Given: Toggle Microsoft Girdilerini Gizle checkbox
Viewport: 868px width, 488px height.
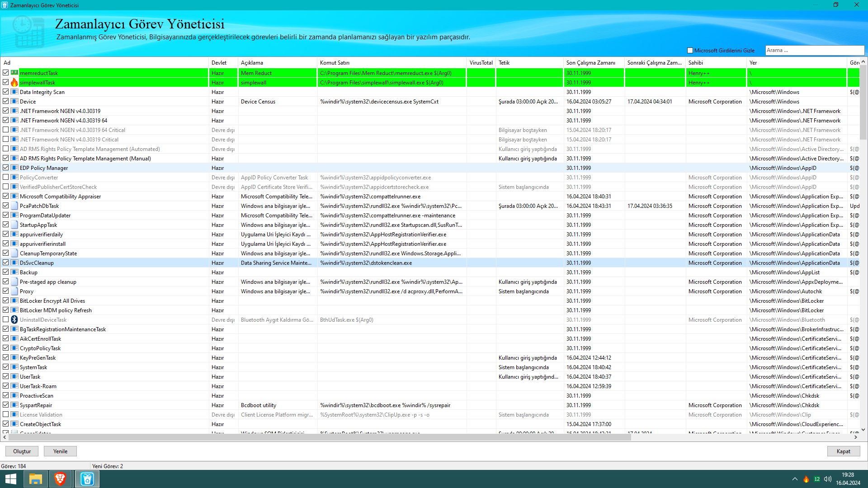Looking at the screenshot, I should (690, 51).
